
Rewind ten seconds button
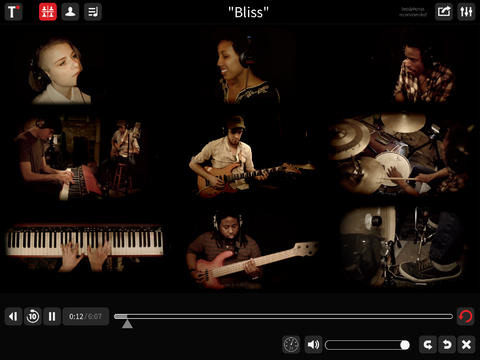(x=33, y=316)
